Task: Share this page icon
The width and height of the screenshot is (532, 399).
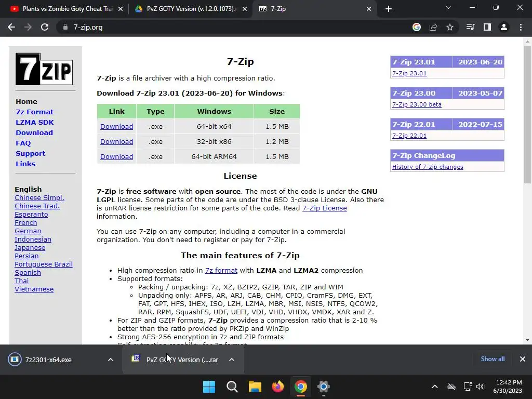Action: coord(433,27)
